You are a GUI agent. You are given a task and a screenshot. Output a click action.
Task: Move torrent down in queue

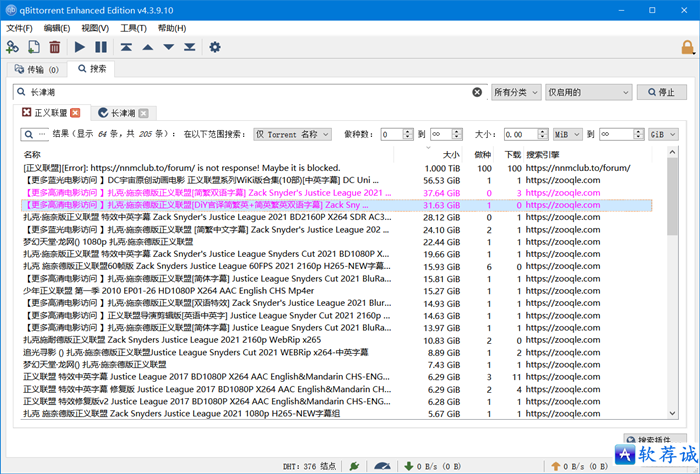coord(169,47)
